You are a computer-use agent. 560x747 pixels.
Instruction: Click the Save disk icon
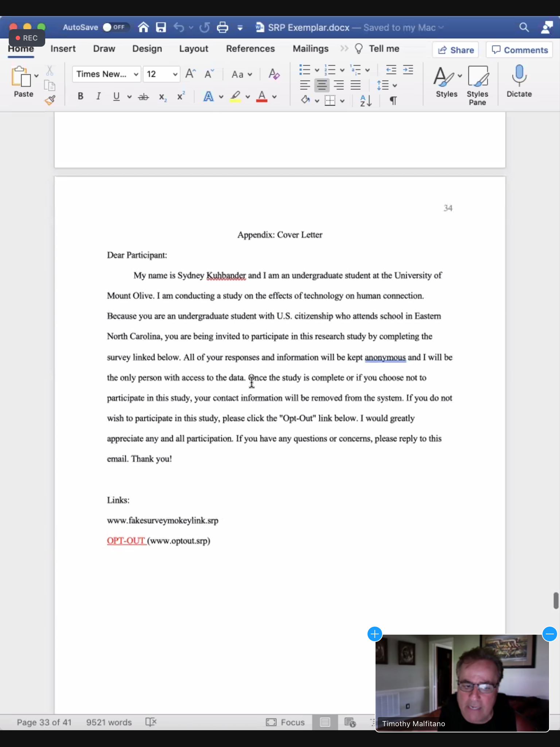pos(161,27)
